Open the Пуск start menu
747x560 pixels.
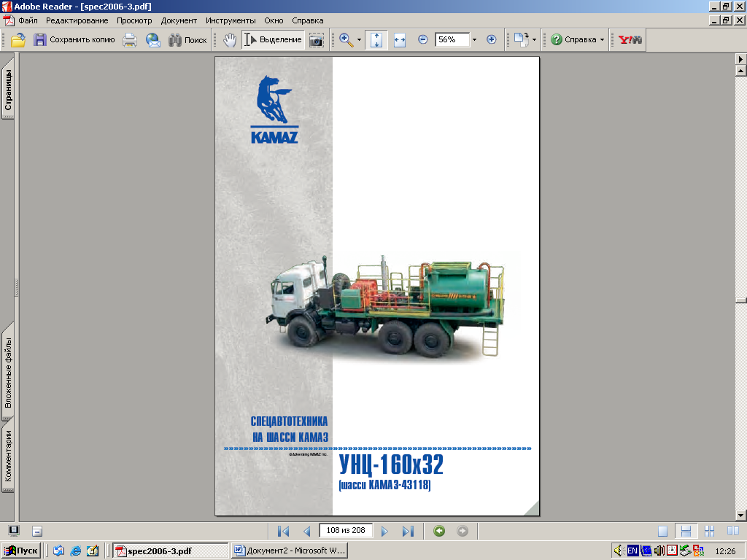(x=21, y=551)
